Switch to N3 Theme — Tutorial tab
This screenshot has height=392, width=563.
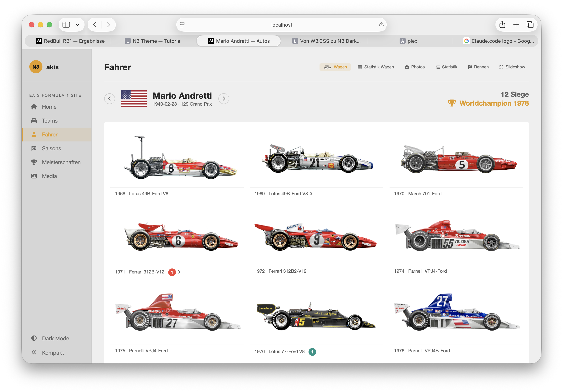click(153, 41)
